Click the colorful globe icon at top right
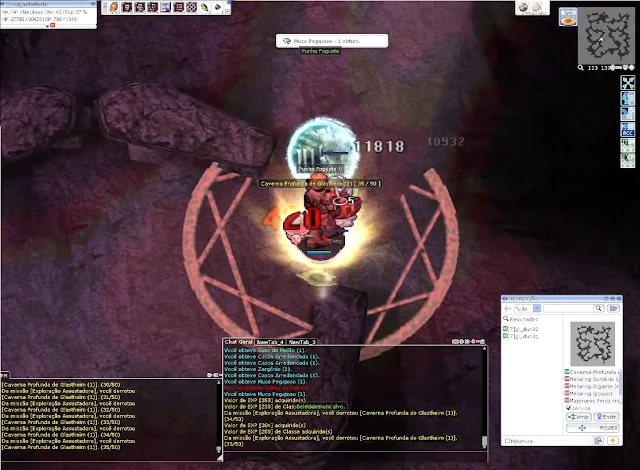The image size is (640, 470). [x=523, y=7]
